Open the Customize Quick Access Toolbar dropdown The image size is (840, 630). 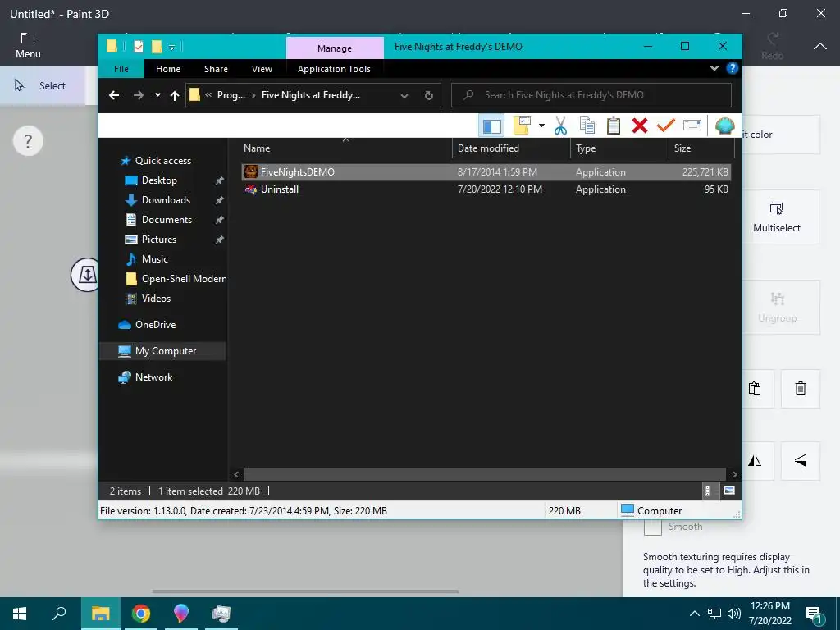[172, 47]
